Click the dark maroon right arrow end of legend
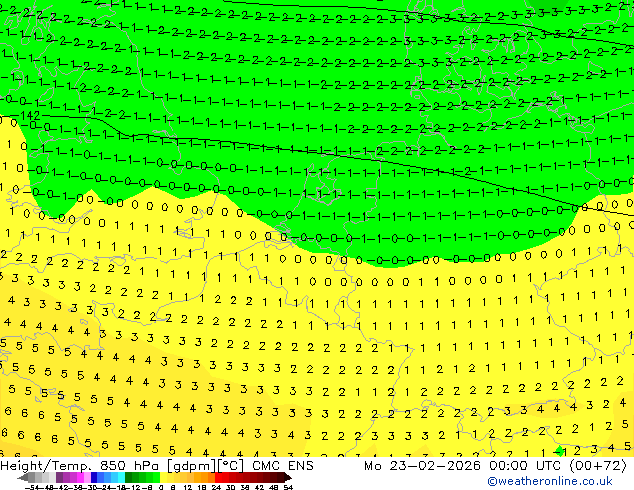This screenshot has height=490, width=634. click(x=287, y=478)
